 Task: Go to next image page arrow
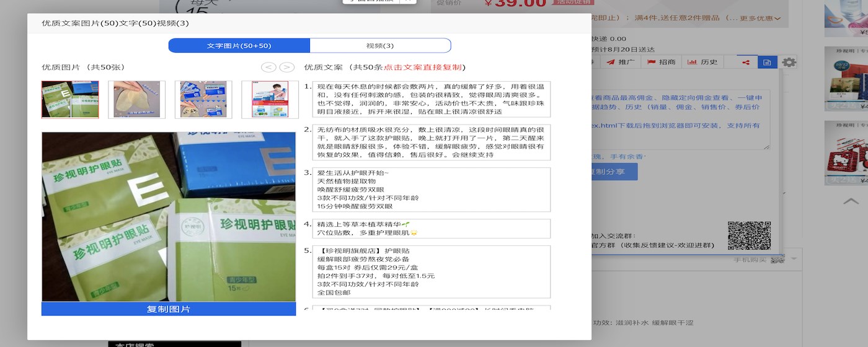pos(286,67)
